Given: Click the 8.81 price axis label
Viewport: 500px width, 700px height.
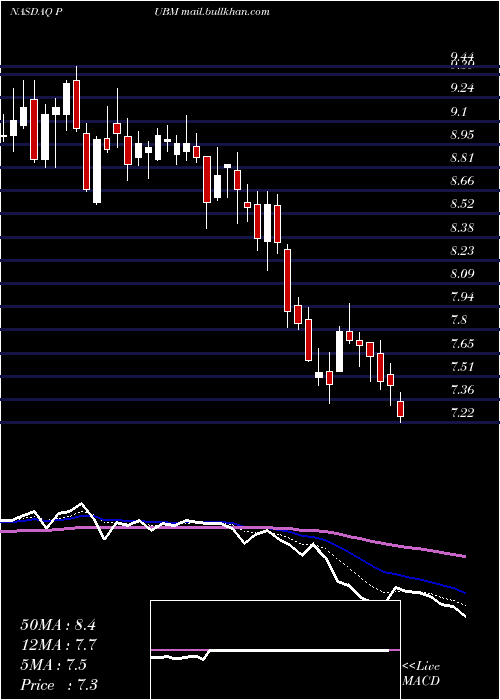Looking at the screenshot, I should [x=462, y=158].
